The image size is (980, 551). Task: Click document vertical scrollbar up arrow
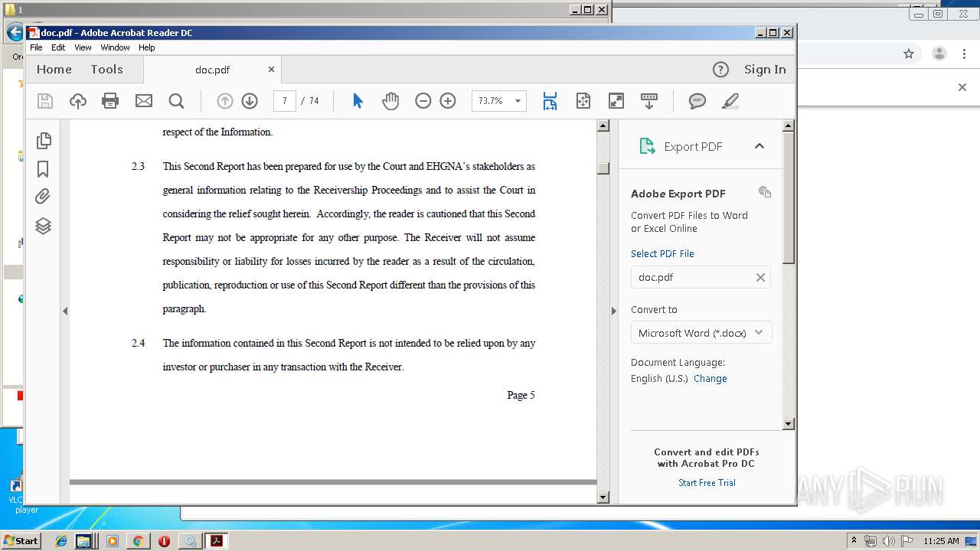pos(603,126)
